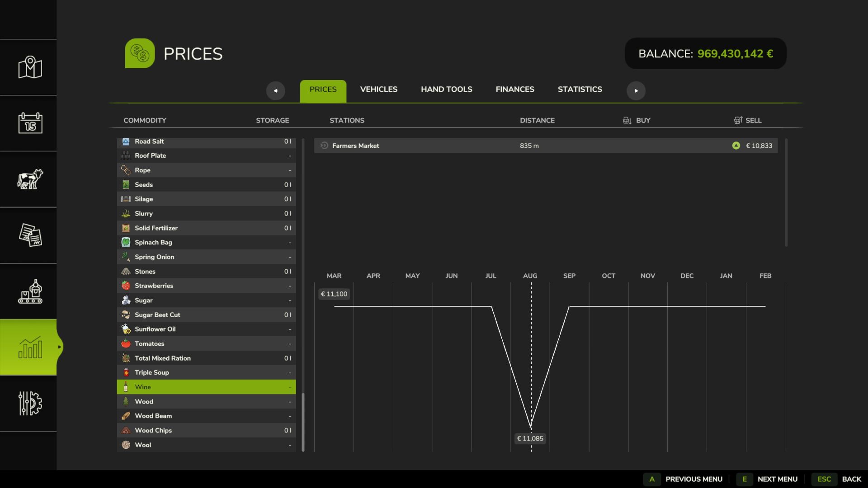Screen dimensions: 868x488
Task: Click the August price chart marker
Action: [x=531, y=426]
